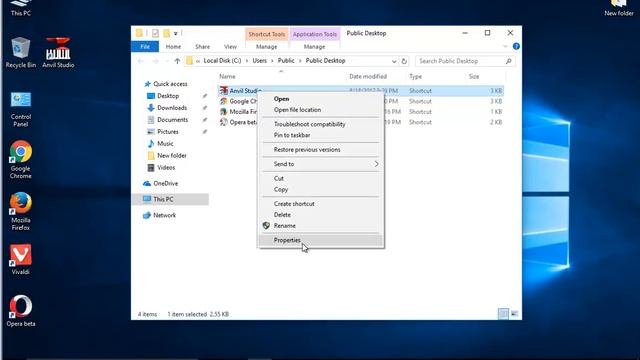Switch to large icons view icon
The image size is (640, 360).
click(514, 313)
